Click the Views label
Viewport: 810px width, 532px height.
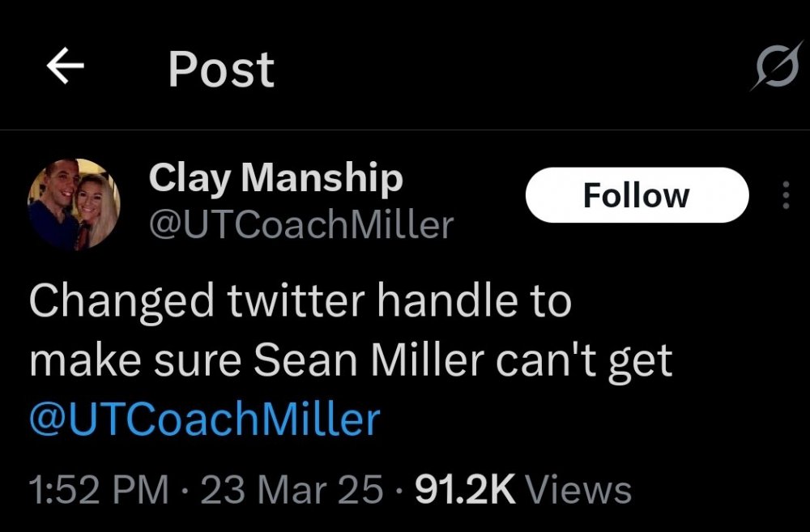tap(578, 490)
